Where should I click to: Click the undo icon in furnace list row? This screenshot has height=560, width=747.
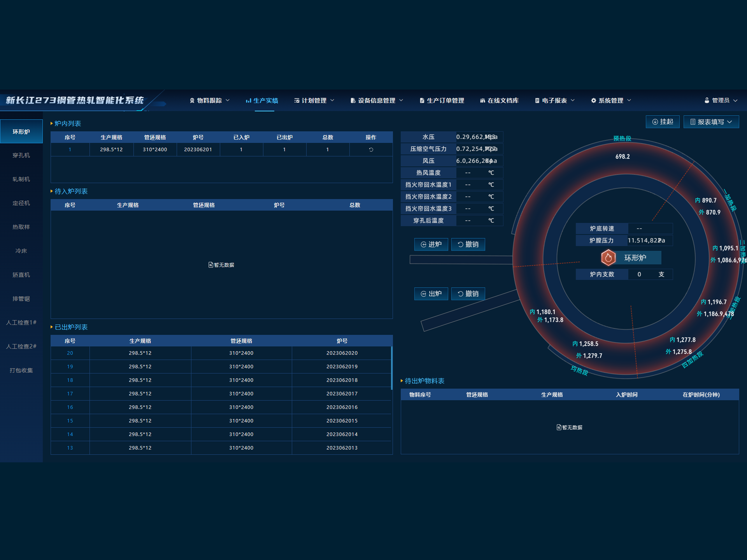371,149
